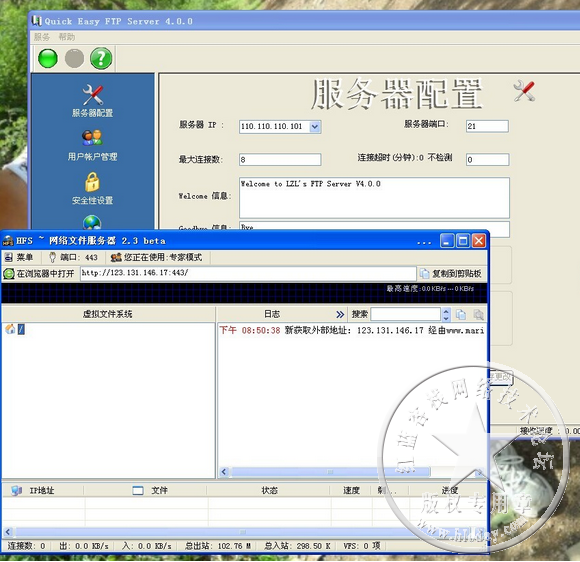Click the HFS URL address field
This screenshot has height=562, width=580.
pos(248,273)
